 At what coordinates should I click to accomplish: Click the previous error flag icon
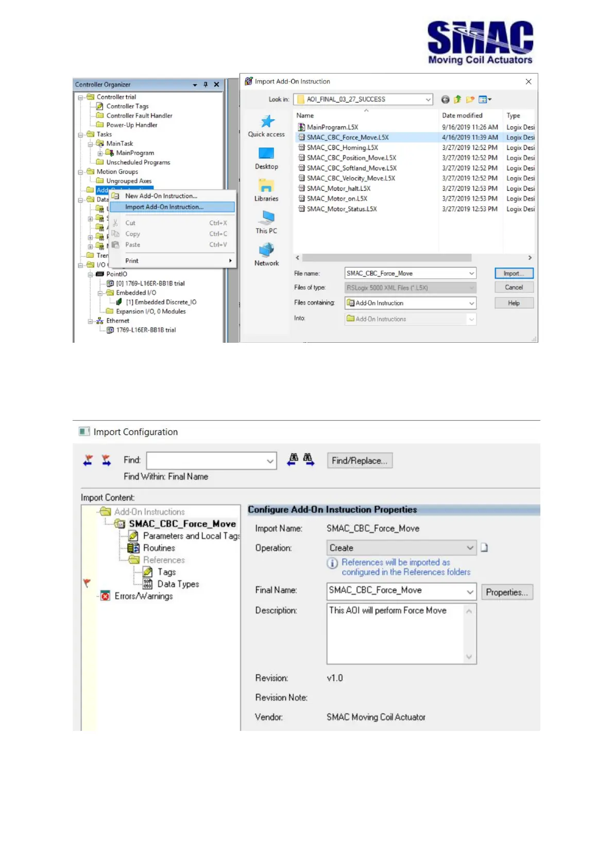click(88, 460)
